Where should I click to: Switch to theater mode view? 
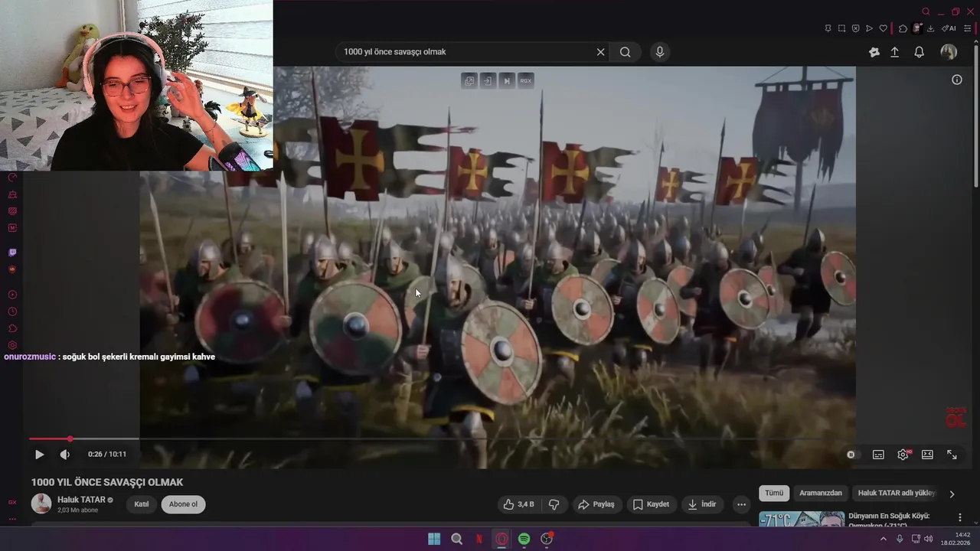click(927, 455)
